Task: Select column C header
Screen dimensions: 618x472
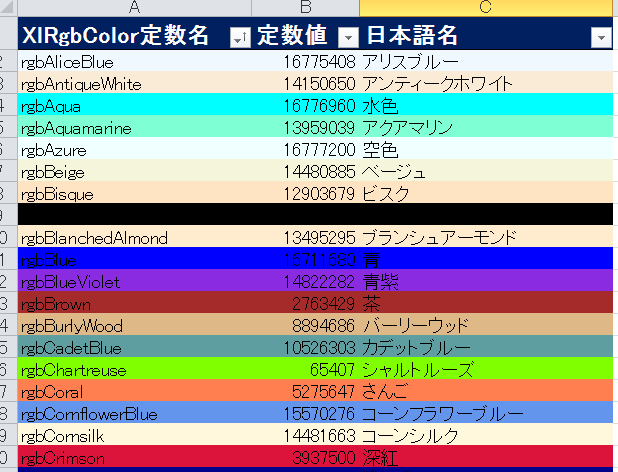Action: tap(486, 7)
